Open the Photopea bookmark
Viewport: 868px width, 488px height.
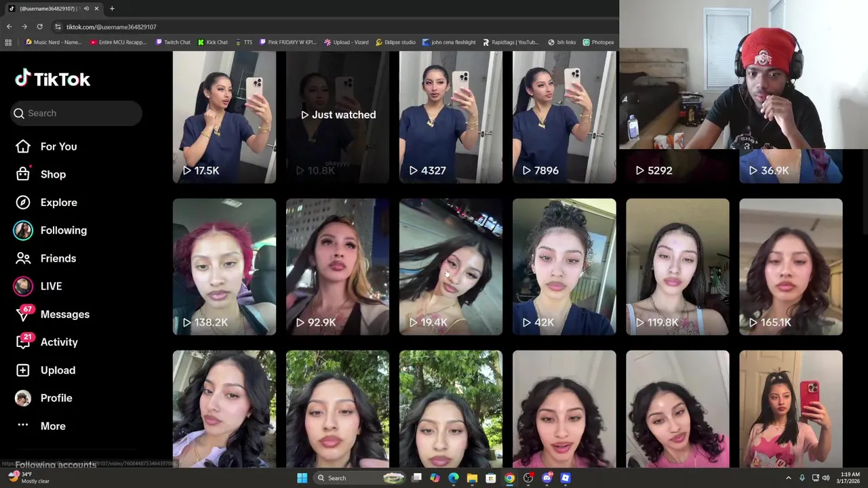tap(598, 42)
